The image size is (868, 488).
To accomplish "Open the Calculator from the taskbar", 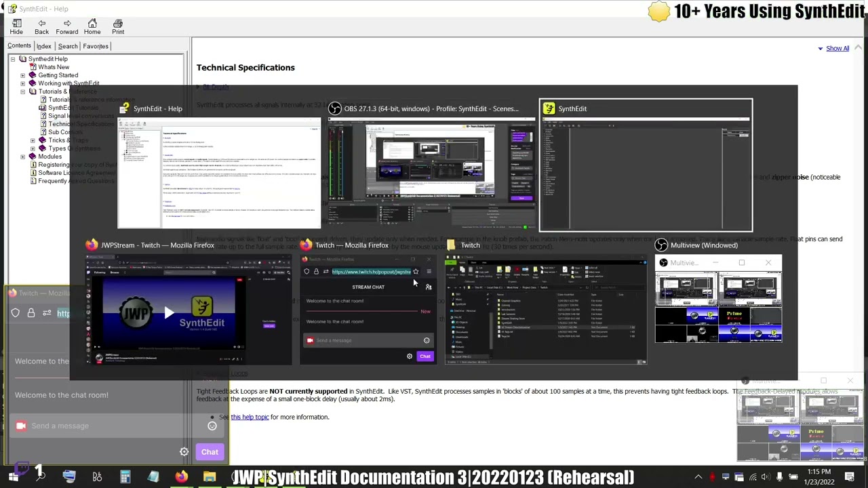I will 125,477.
